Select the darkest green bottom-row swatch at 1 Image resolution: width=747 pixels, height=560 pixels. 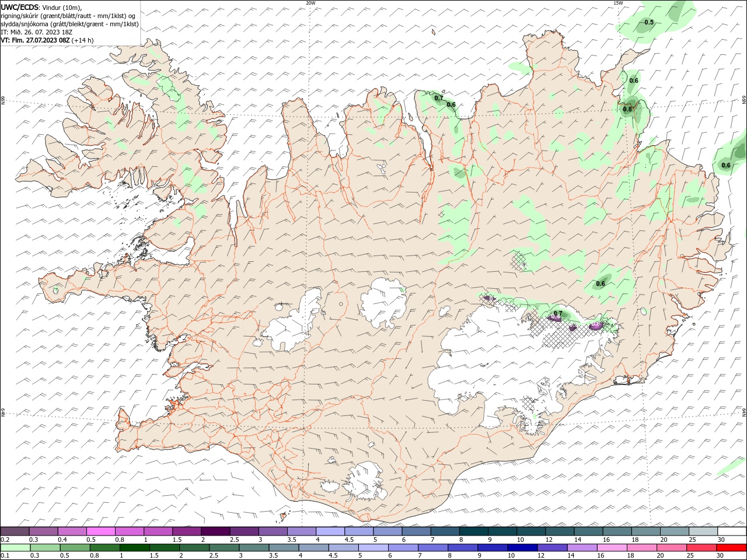tap(134, 548)
